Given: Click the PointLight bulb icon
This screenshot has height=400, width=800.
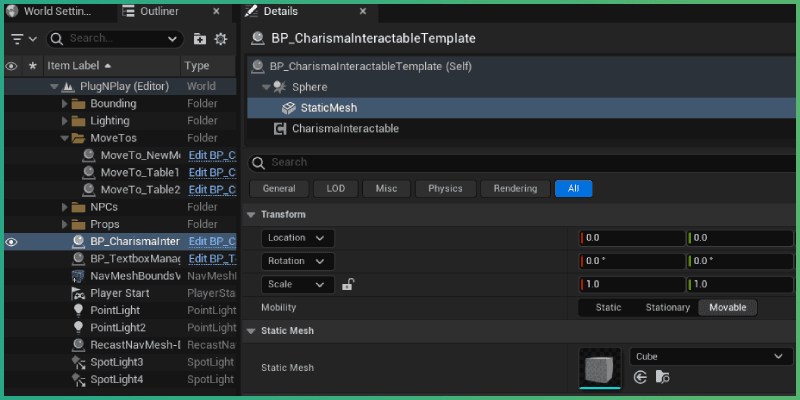Looking at the screenshot, I should coord(78,310).
